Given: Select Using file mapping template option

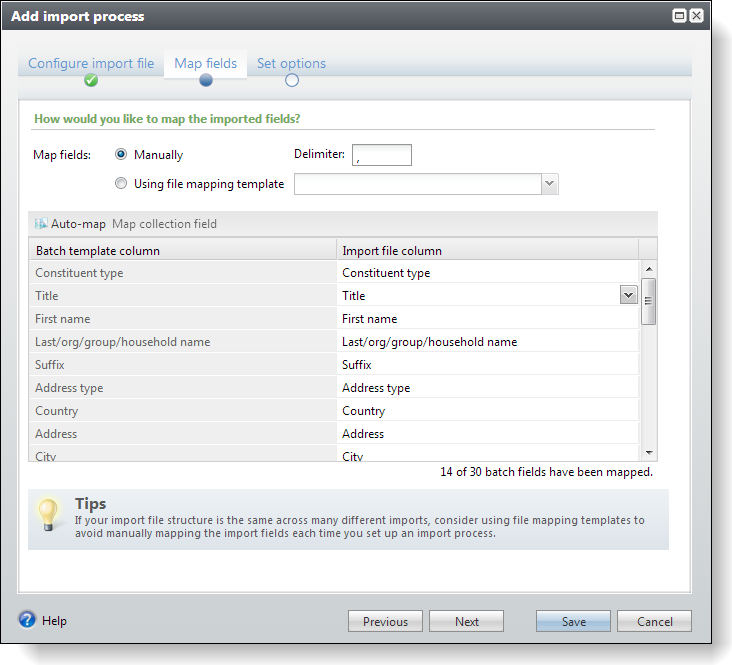Looking at the screenshot, I should (121, 184).
